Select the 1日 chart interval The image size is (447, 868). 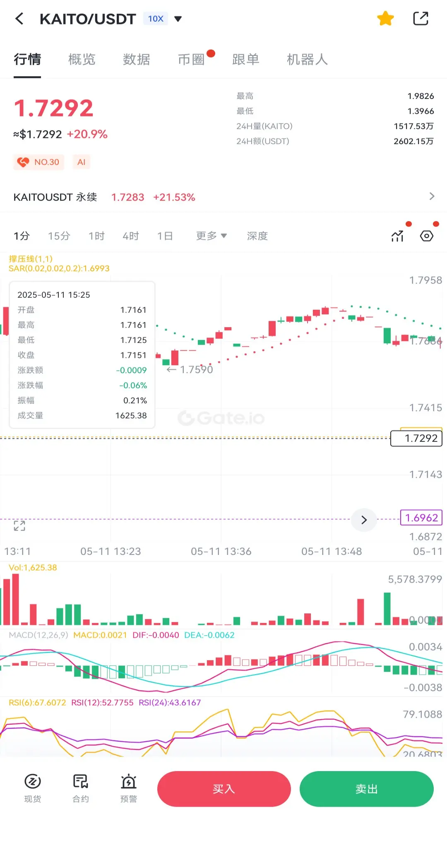coord(165,236)
